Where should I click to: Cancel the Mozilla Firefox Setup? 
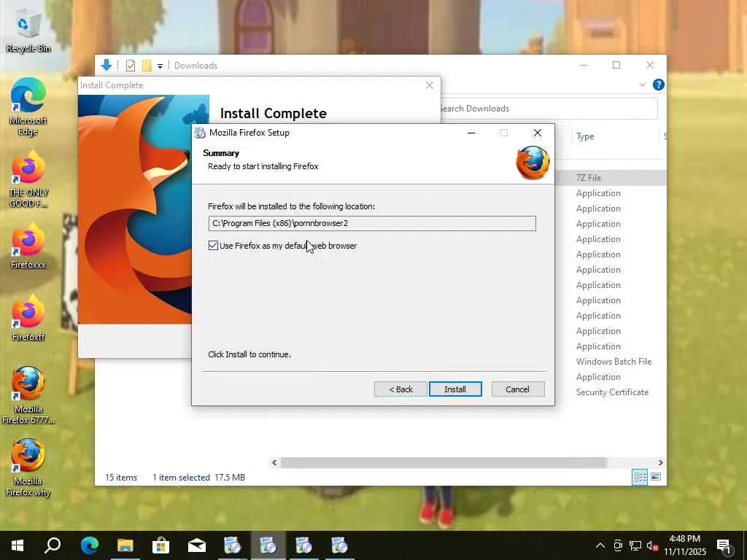pos(517,389)
